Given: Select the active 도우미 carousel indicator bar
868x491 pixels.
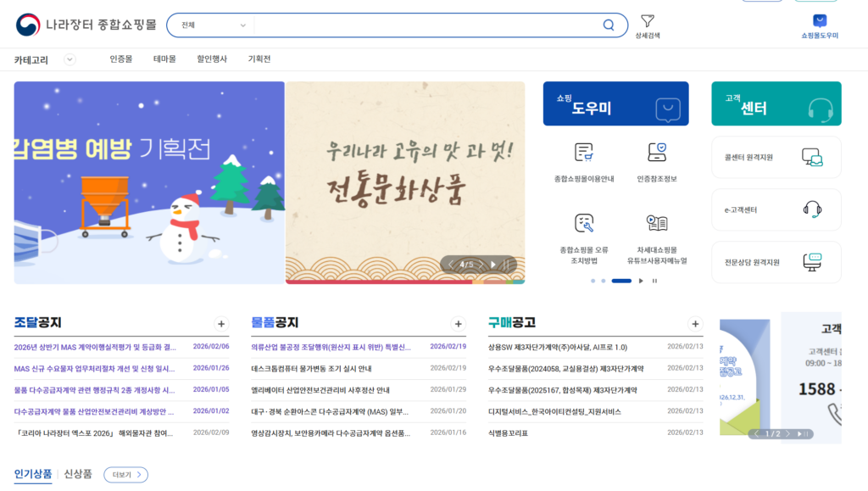Looking at the screenshot, I should click(x=621, y=281).
